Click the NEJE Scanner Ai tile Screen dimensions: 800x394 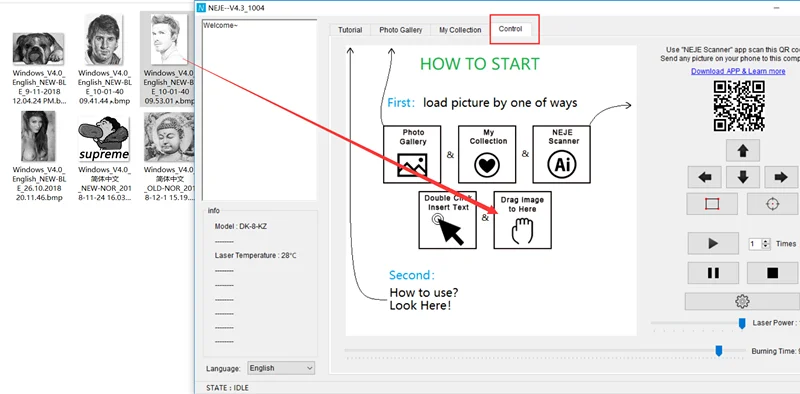[561, 154]
